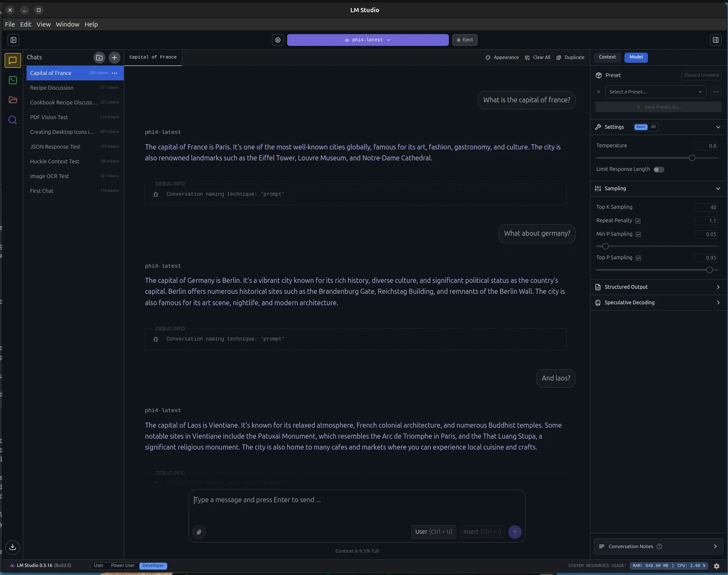The width and height of the screenshot is (728, 575).
Task: Switch settings view to Basic
Action: tap(641, 127)
